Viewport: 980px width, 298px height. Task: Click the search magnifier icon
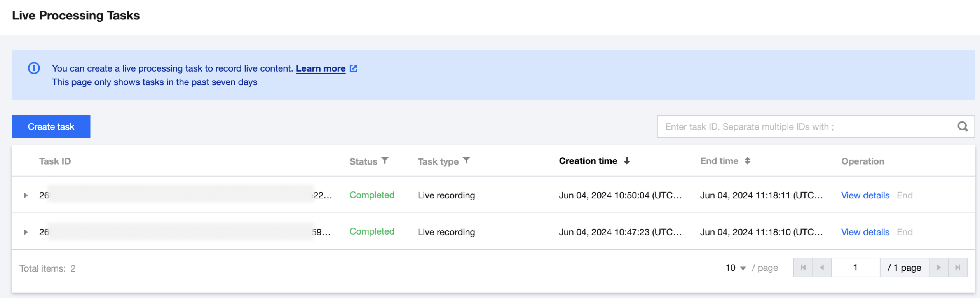(x=962, y=126)
